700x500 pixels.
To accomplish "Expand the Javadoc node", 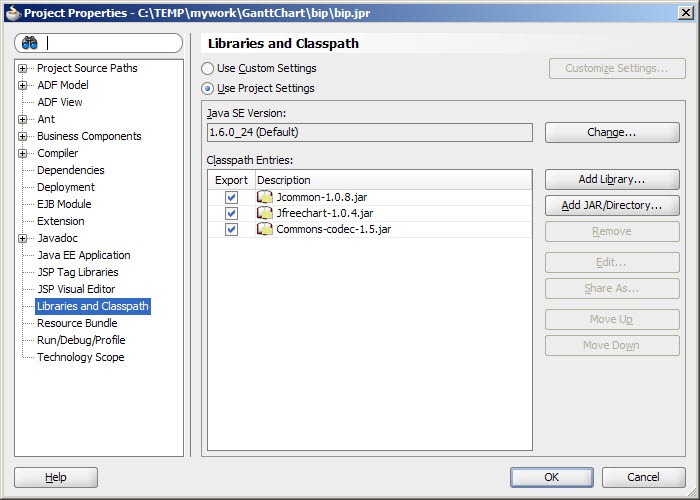I will point(22,238).
